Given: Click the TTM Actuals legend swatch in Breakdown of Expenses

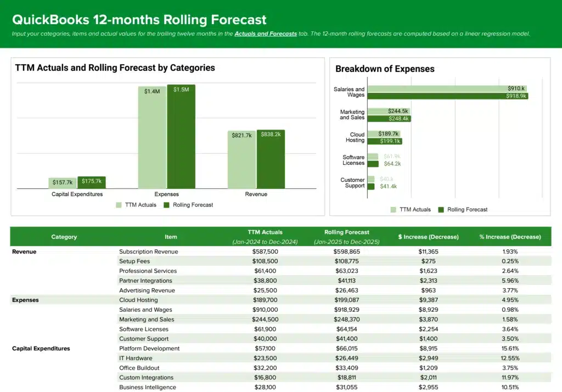Looking at the screenshot, I should coord(393,210).
